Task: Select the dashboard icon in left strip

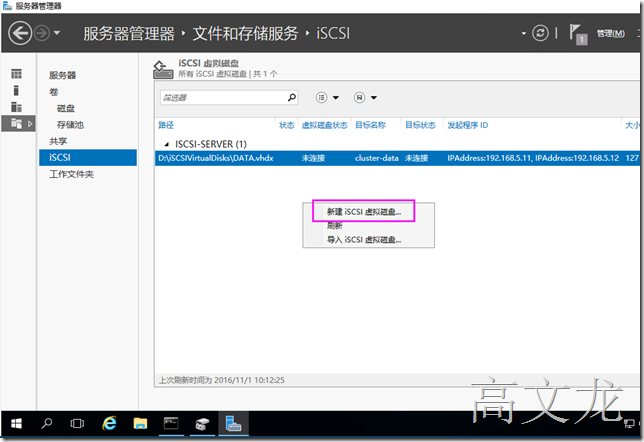Action: click(16, 74)
